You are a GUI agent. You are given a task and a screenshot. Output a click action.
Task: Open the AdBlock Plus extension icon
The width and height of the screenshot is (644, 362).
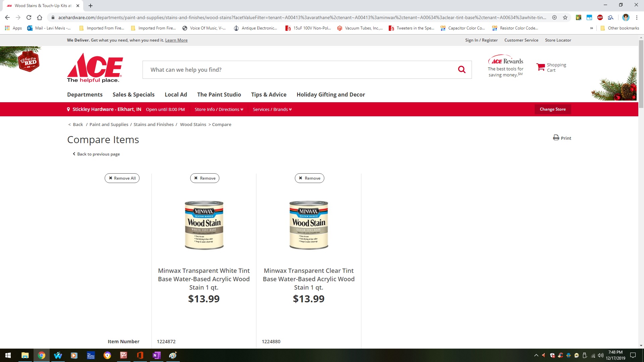(600, 17)
